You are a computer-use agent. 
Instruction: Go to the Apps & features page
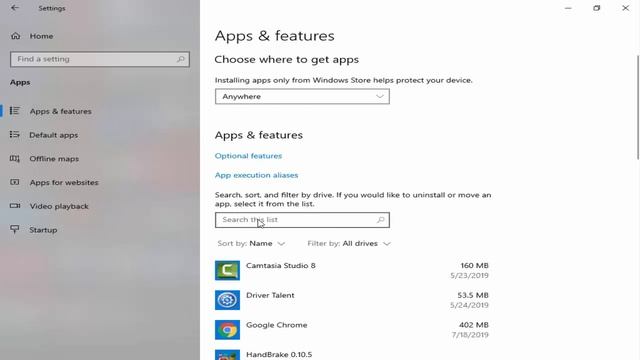(x=60, y=111)
